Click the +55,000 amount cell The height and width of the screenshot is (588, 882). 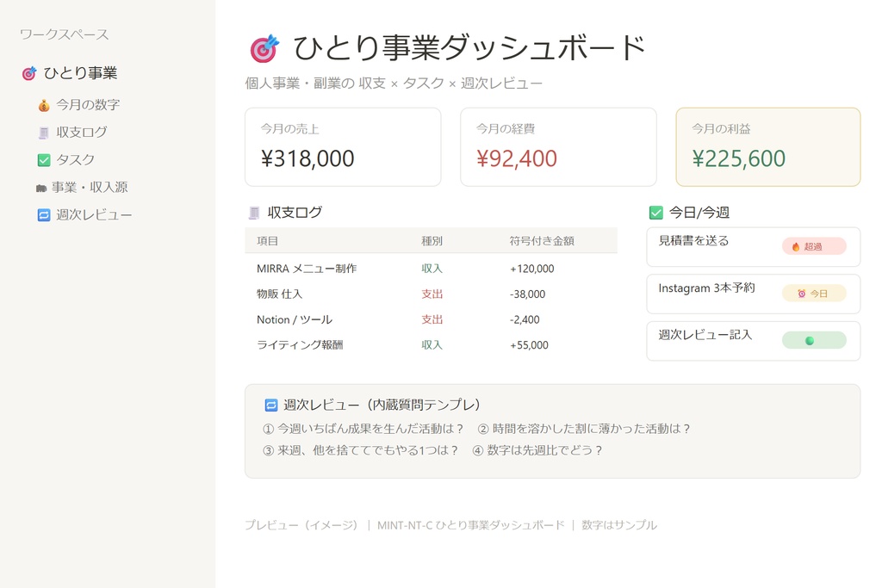coord(530,345)
